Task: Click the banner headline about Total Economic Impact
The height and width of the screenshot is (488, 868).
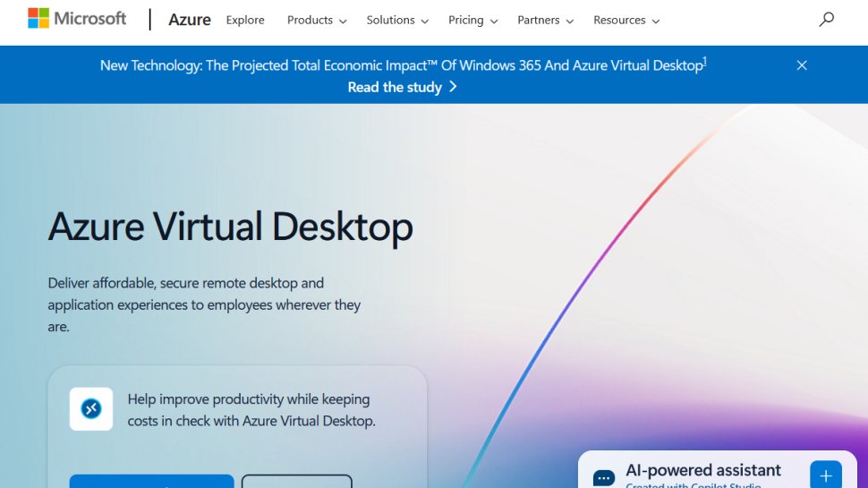Action: [402, 65]
